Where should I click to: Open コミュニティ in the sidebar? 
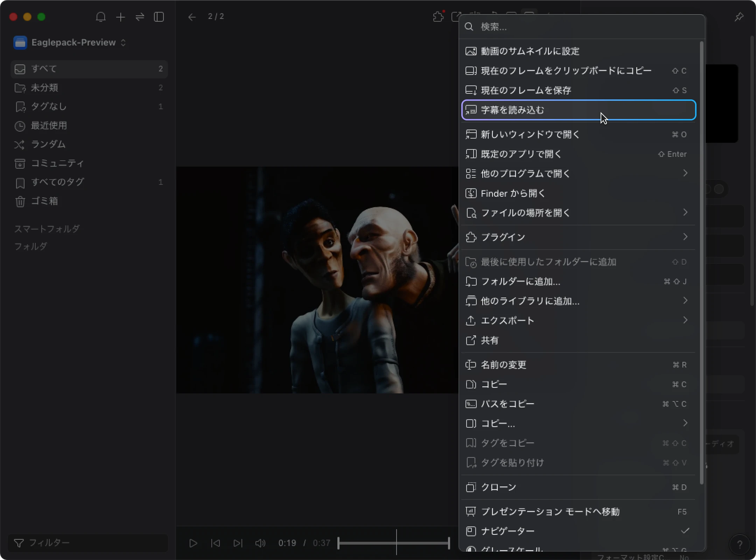pyautogui.click(x=89, y=163)
